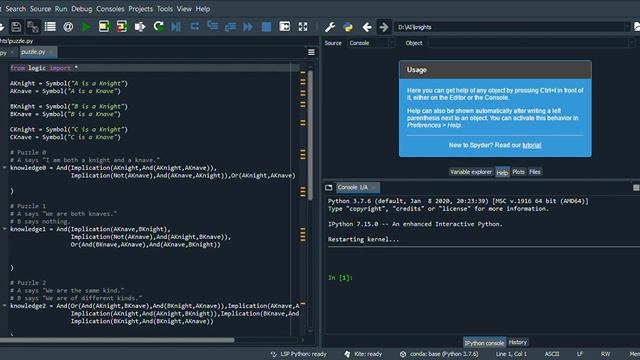The height and width of the screenshot is (360, 640).
Task: Open the Help menu in menu bar
Action: point(203,9)
